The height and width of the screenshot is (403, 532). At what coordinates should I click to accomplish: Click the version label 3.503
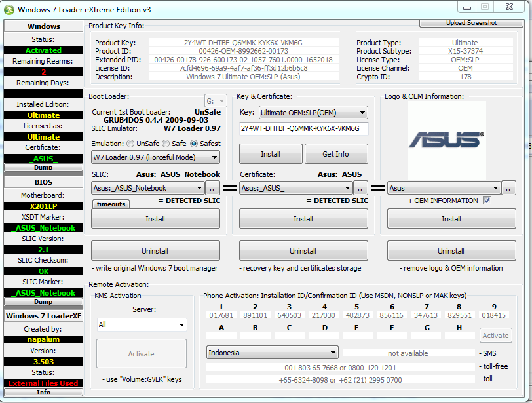[x=43, y=362]
